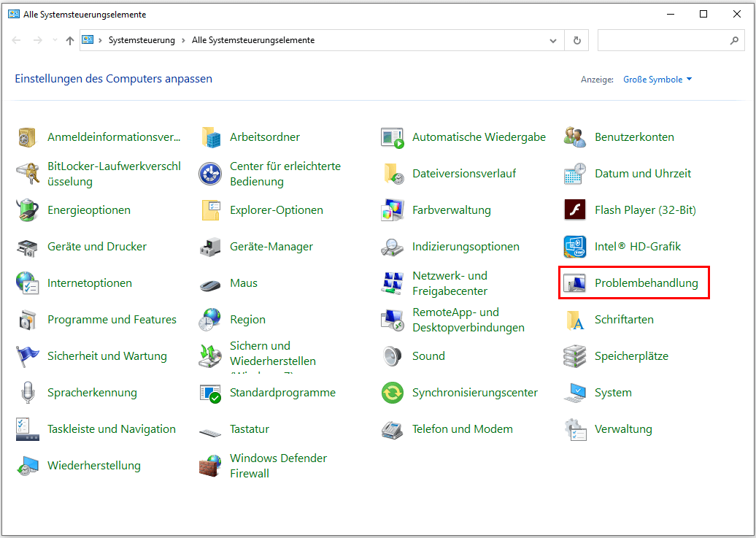Open the Benutzerkonten link
This screenshot has width=756, height=538.
(x=633, y=137)
